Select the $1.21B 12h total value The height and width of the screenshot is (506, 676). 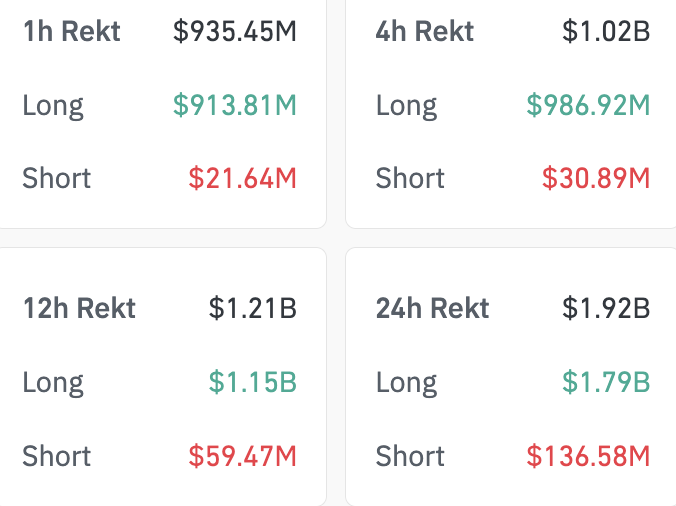pyautogui.click(x=253, y=308)
